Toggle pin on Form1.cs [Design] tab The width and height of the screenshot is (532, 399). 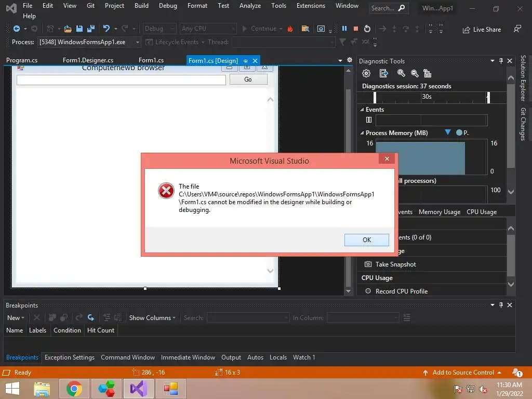coord(246,61)
